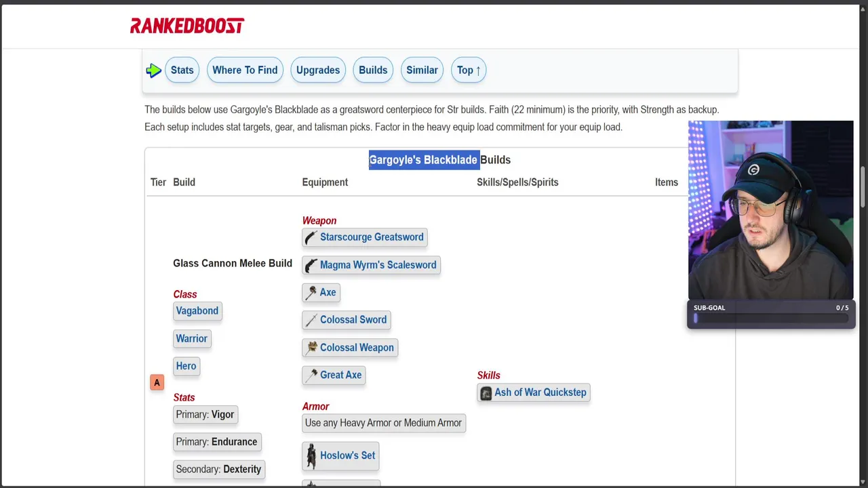The width and height of the screenshot is (868, 488).
Task: Click the Stats red heading in build
Action: [184, 398]
